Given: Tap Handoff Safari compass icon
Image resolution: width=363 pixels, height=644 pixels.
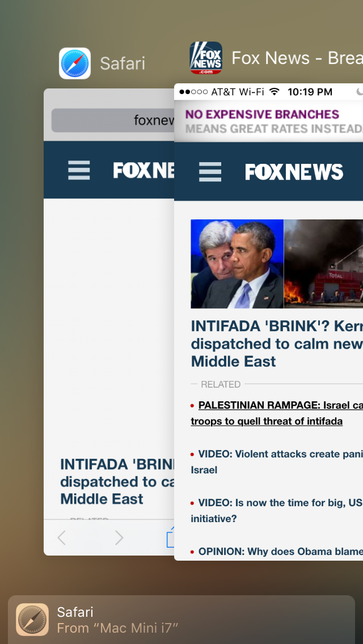Looking at the screenshot, I should tap(32, 620).
